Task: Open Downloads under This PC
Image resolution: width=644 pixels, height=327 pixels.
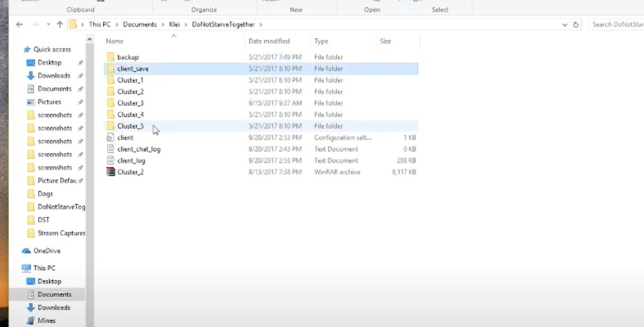Action: pyautogui.click(x=54, y=307)
